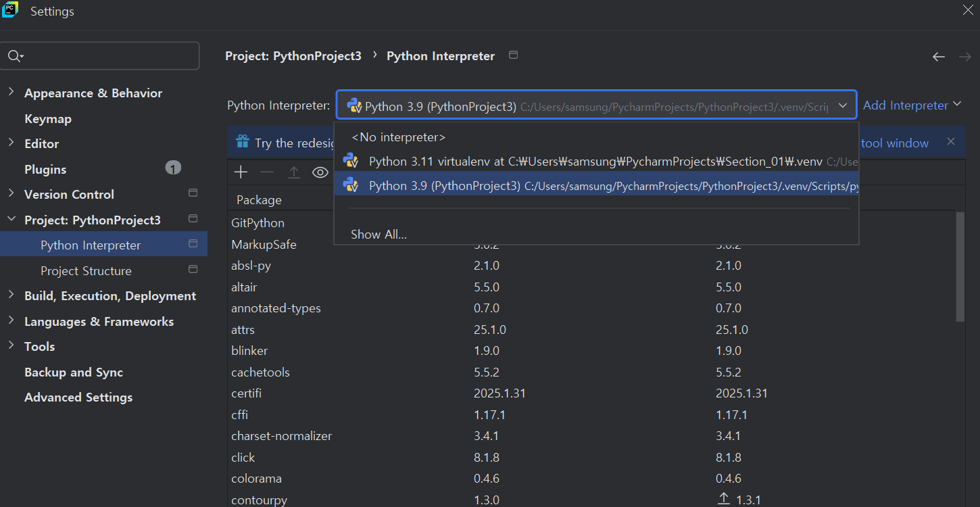This screenshot has width=980, height=507.
Task: Click the gift icon in redesign banner
Action: (x=242, y=142)
